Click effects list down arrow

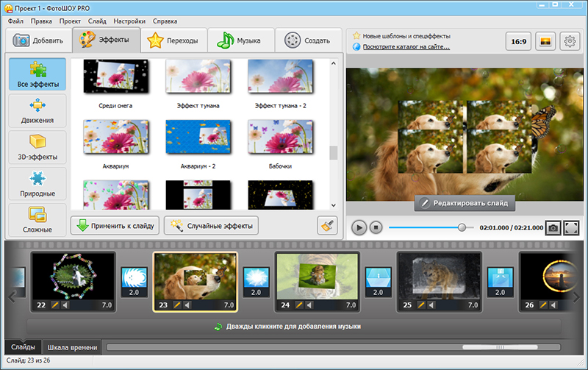click(334, 205)
